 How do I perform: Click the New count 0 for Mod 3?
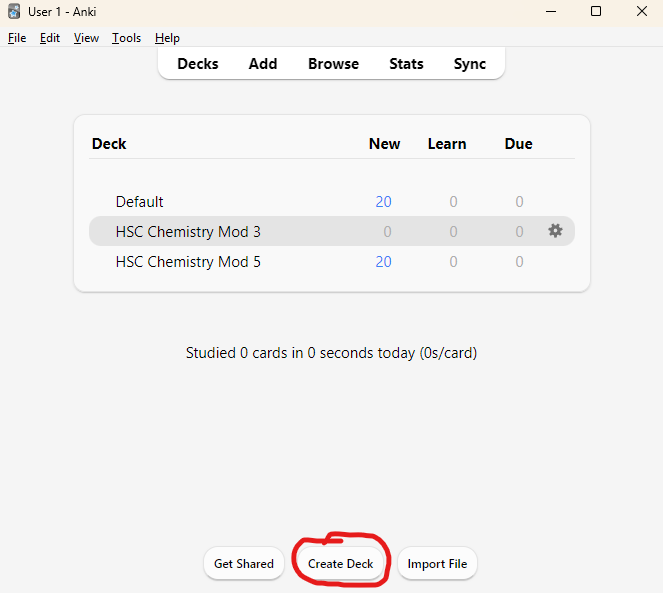coord(387,232)
